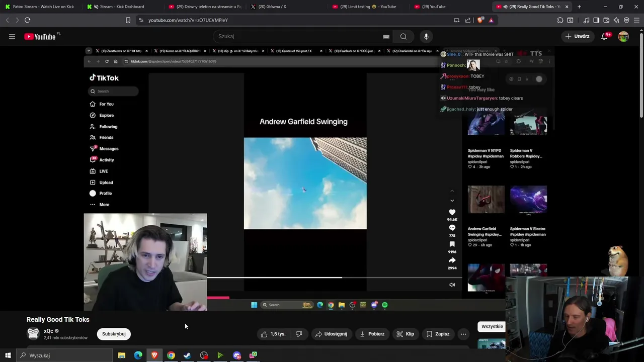Viewport: 644px width, 362px height.
Task: Select the Wszystkie filter chip
Action: (x=492, y=327)
